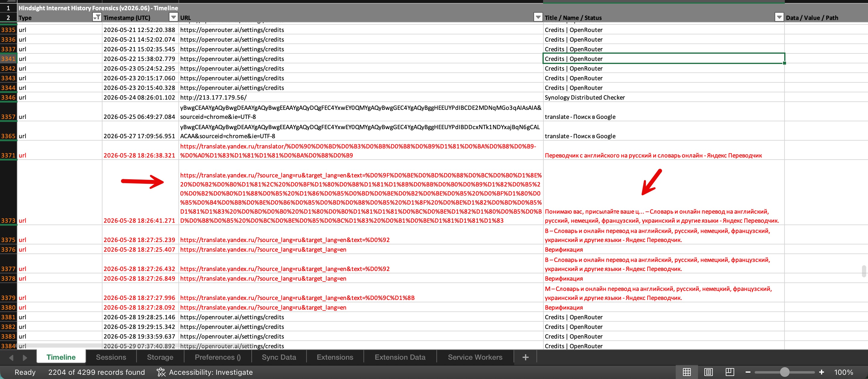Open the Extensions sheet tab
Viewport: 868px width, 379px height.
(335, 357)
